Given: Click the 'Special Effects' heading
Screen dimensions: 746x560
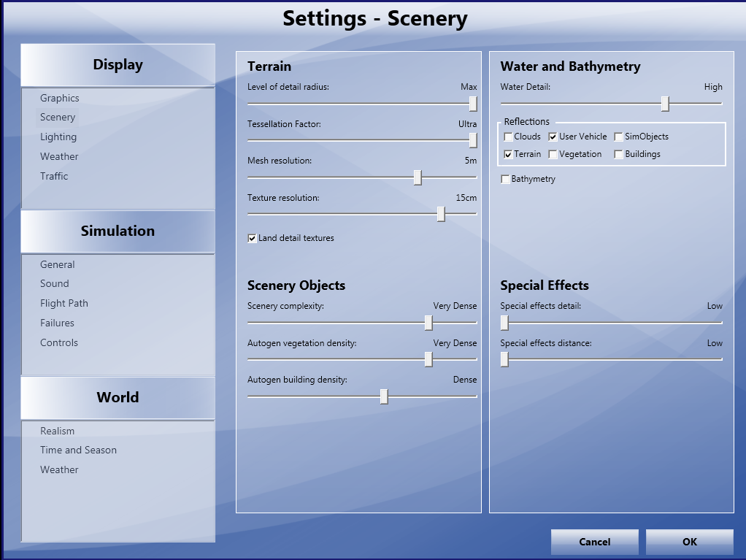Looking at the screenshot, I should click(545, 285).
